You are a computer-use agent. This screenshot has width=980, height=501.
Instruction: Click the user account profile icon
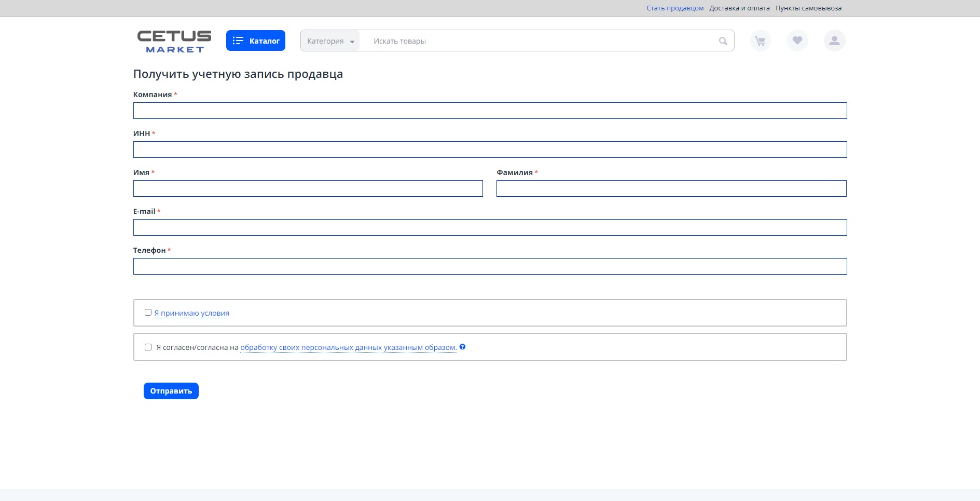pos(834,40)
